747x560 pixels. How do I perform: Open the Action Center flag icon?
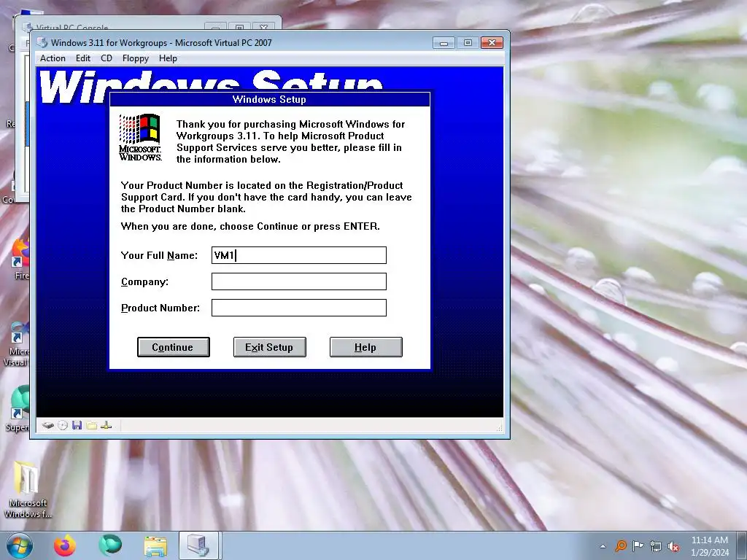tap(638, 545)
